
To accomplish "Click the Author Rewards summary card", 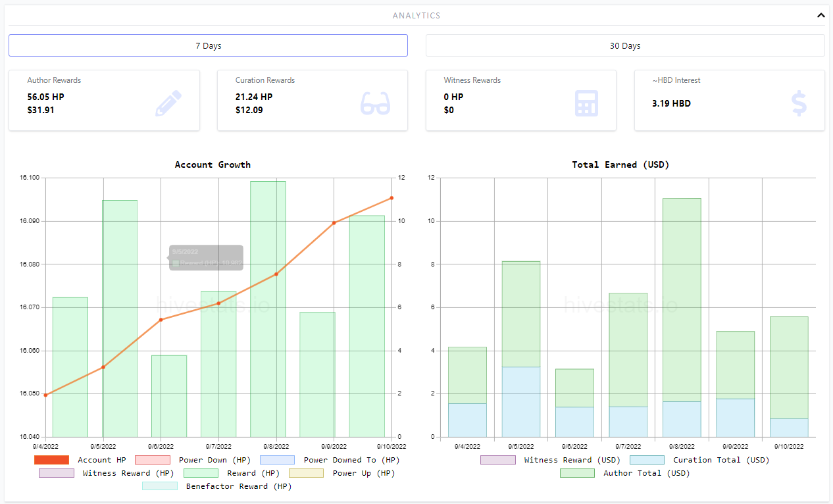I will click(104, 101).
